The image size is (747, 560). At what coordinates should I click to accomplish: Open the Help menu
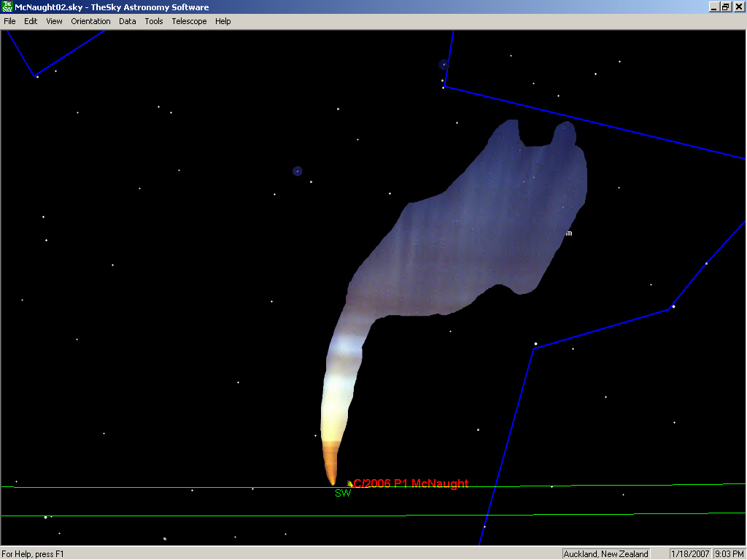[223, 21]
